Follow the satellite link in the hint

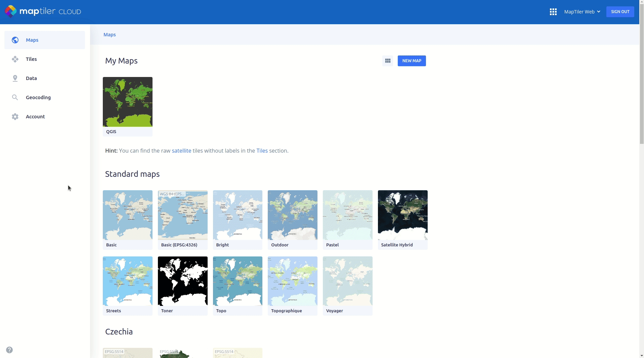(181, 151)
